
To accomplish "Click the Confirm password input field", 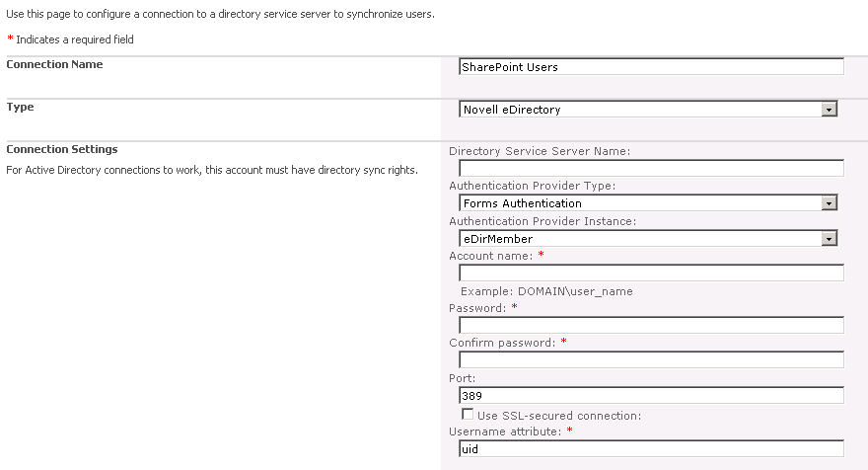I will [651, 359].
